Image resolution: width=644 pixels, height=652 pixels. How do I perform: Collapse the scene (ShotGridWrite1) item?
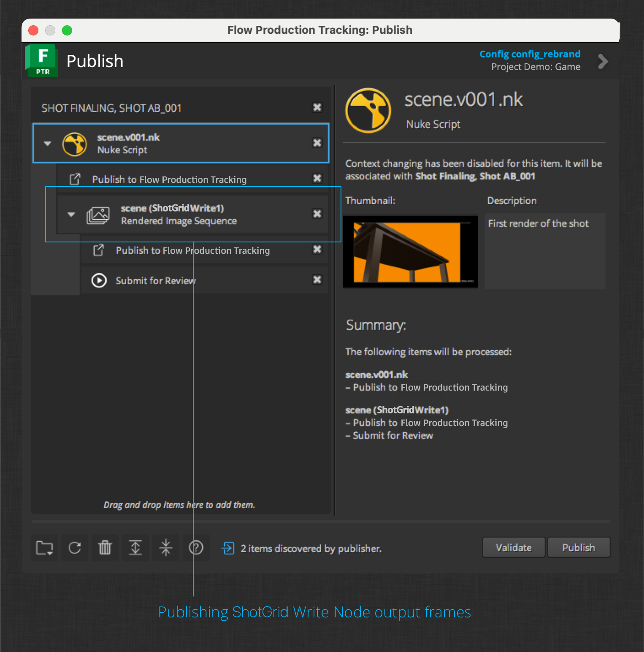[x=71, y=215]
